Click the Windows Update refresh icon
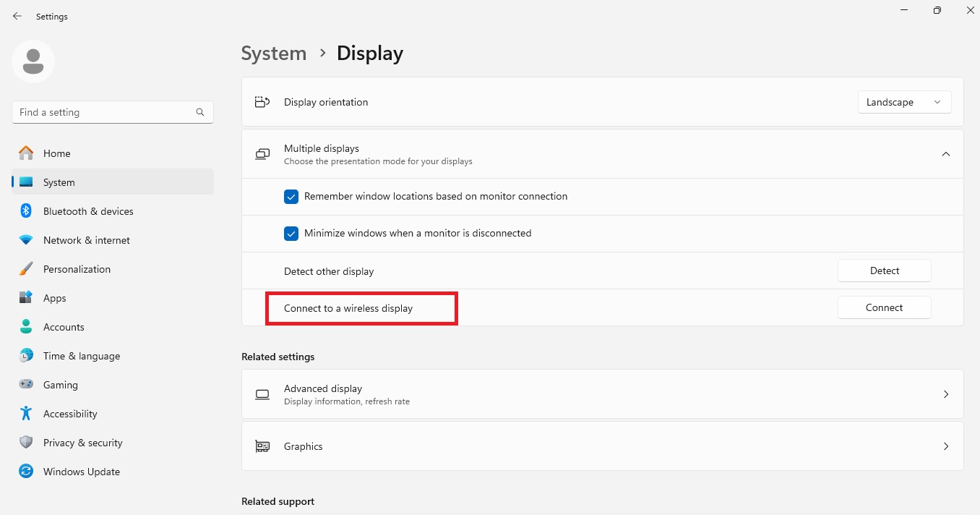Image resolution: width=980 pixels, height=515 pixels. coord(26,472)
